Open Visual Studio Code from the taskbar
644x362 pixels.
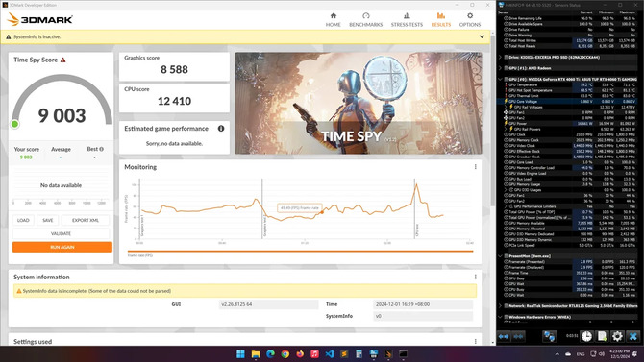(330, 353)
